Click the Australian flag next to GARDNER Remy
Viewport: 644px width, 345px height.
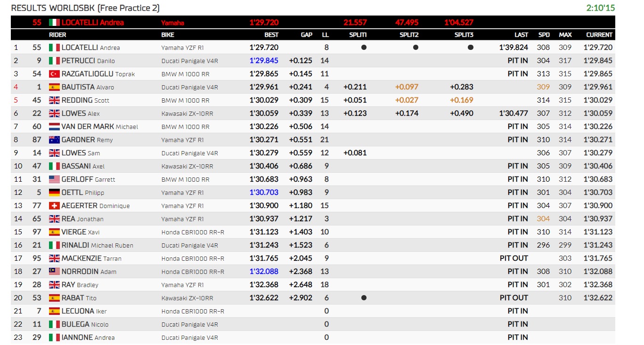(54, 140)
